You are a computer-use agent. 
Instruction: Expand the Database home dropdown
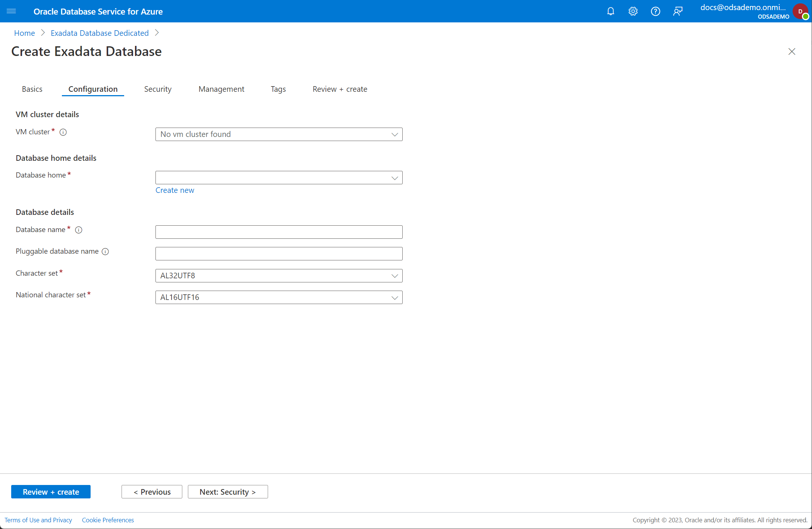[x=278, y=178]
